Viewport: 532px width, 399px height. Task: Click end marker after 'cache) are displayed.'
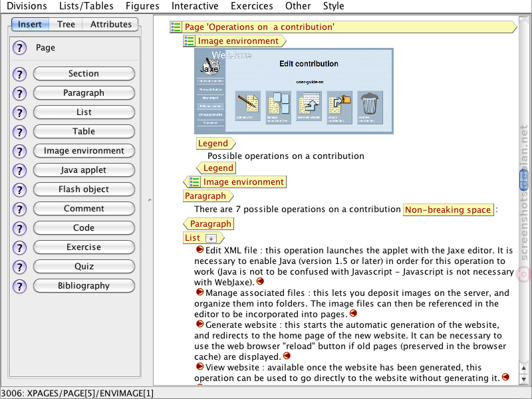287,356
